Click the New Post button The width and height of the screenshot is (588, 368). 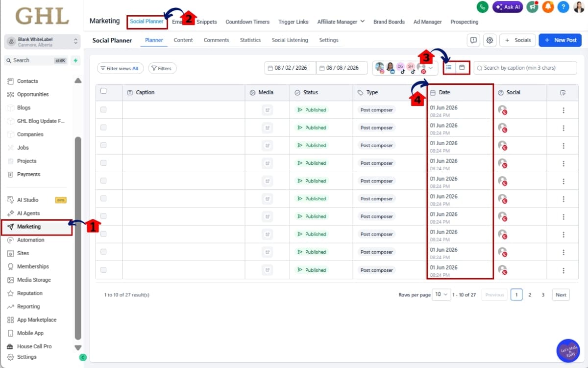560,40
